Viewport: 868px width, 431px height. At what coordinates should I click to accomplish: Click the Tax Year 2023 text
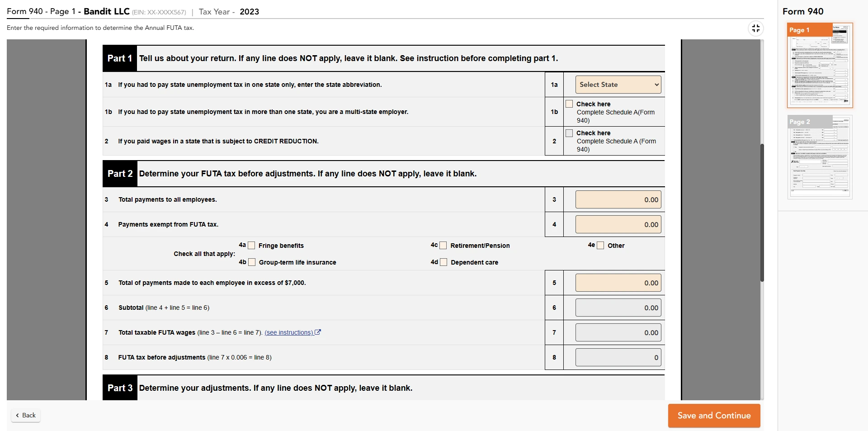click(229, 12)
